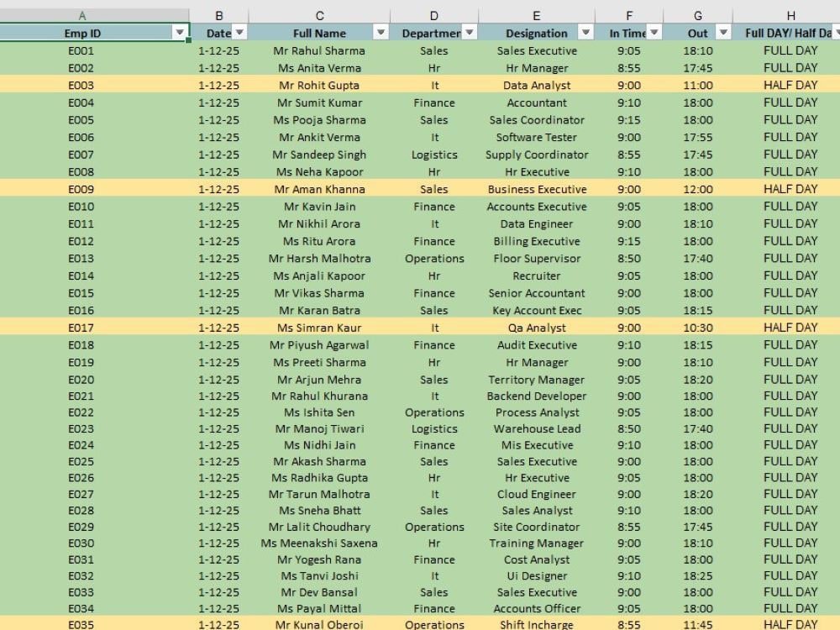
Task: Click the Accounts Officer cell
Action: 536,608
